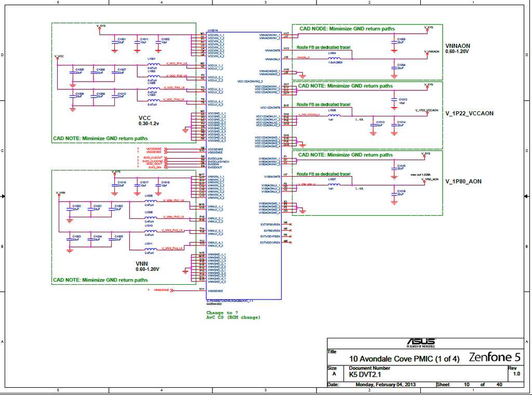Click capacitor C1001 symbol

115,43
